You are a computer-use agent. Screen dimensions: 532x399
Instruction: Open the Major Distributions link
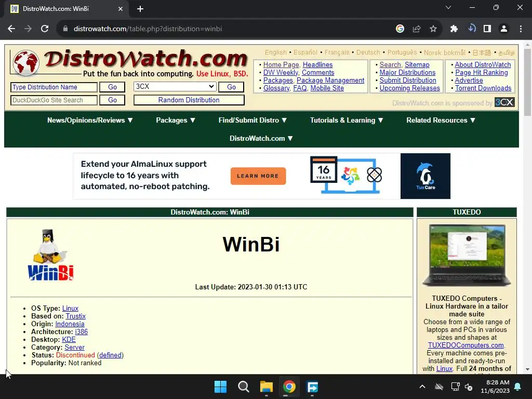(407, 72)
